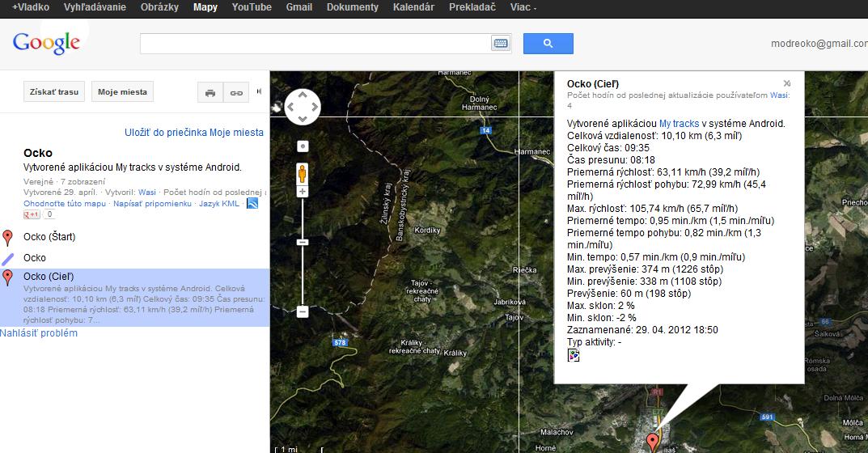This screenshot has height=453, width=868.
Task: Focus the maps search input field
Action: pos(315,43)
